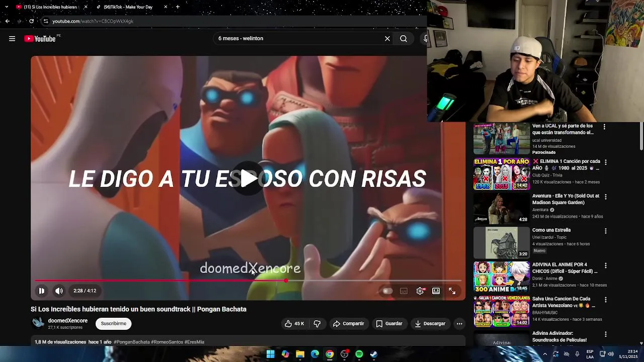The image size is (644, 362).
Task: Open Microsoft Edge from taskbar
Action: [x=315, y=354]
